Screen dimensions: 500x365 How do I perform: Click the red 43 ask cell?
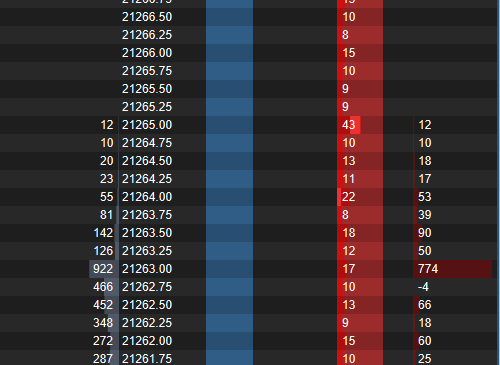tap(360, 125)
